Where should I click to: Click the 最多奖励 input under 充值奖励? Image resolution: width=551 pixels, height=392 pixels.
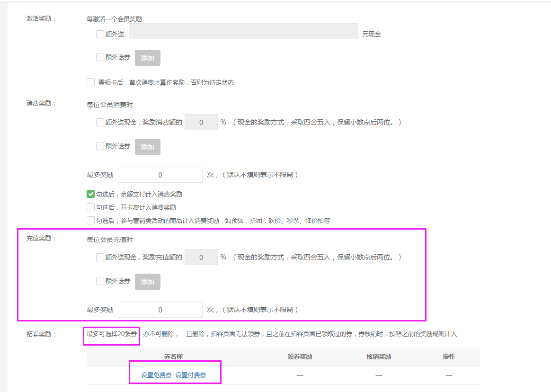(x=160, y=309)
